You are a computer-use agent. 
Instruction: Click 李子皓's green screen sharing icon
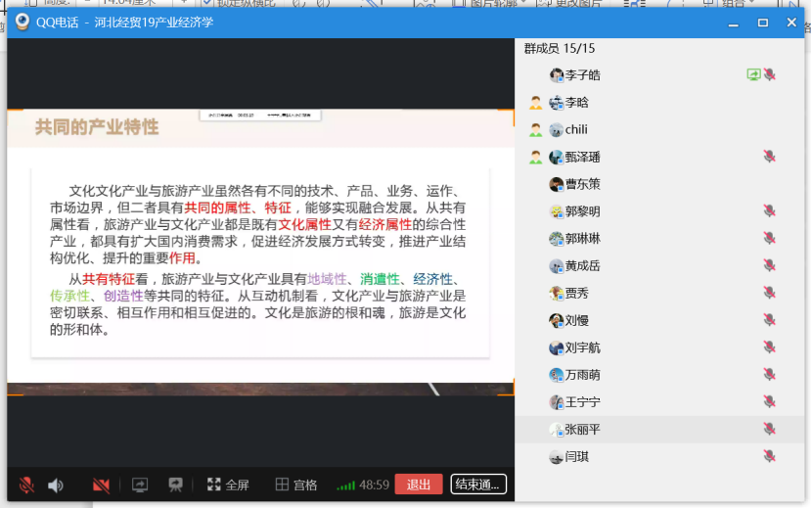point(753,74)
